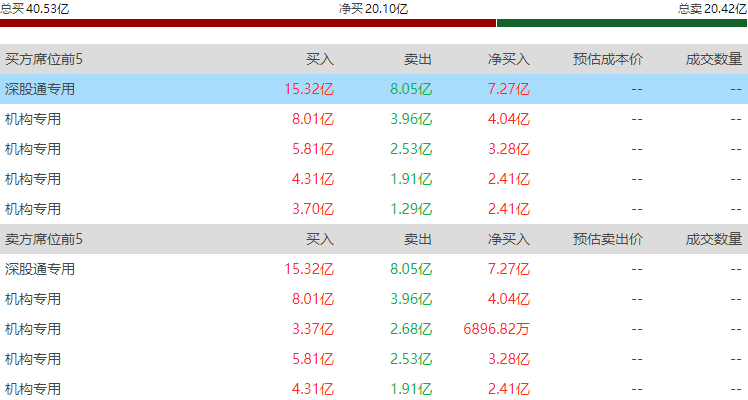Click 7.27亿 in the highlighted 深股通专用 row
748x400 pixels.
click(x=509, y=89)
